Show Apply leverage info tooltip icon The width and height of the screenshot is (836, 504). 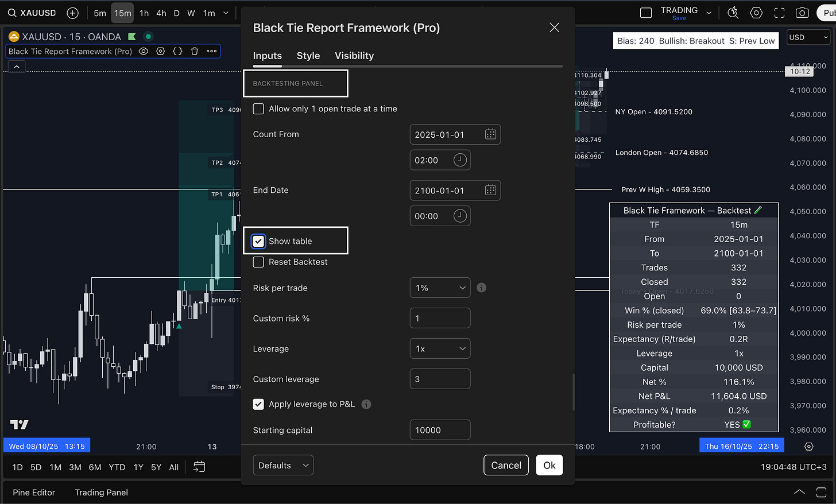pyautogui.click(x=366, y=404)
